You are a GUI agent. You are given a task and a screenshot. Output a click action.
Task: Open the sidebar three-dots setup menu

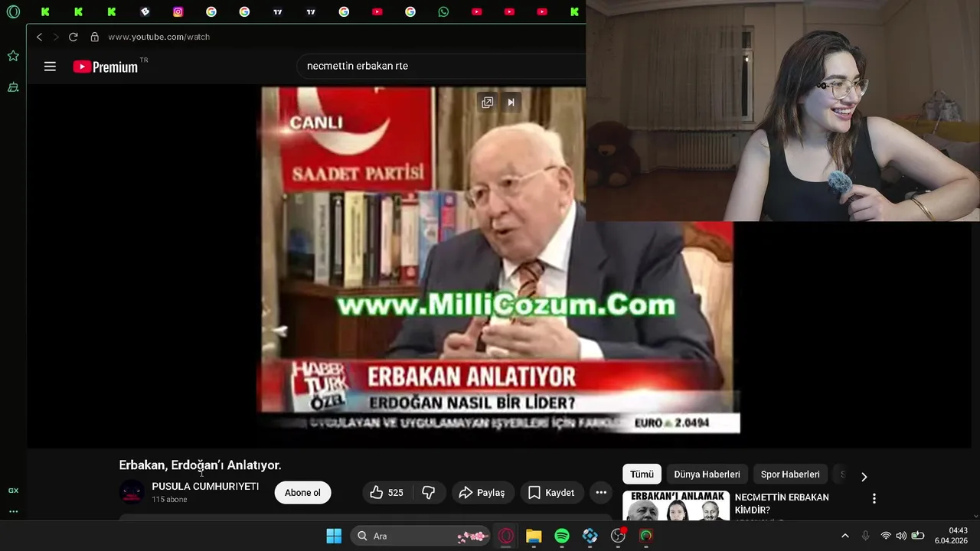click(x=13, y=511)
